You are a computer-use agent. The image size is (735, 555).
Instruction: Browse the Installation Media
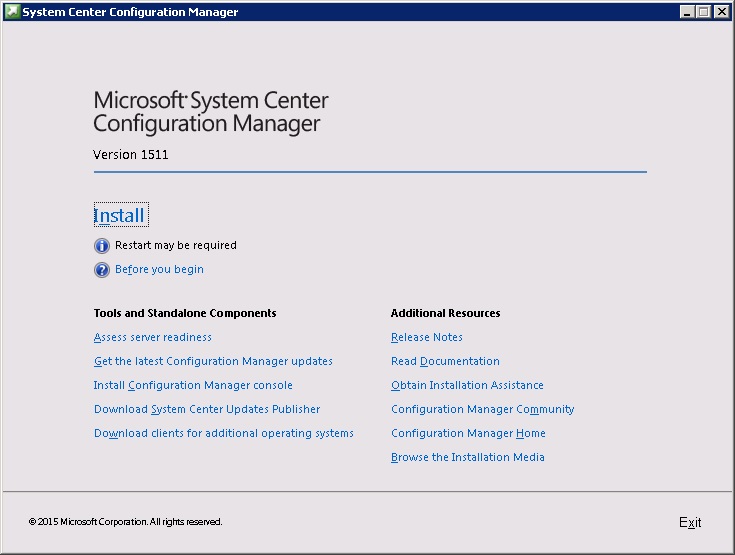[467, 457]
